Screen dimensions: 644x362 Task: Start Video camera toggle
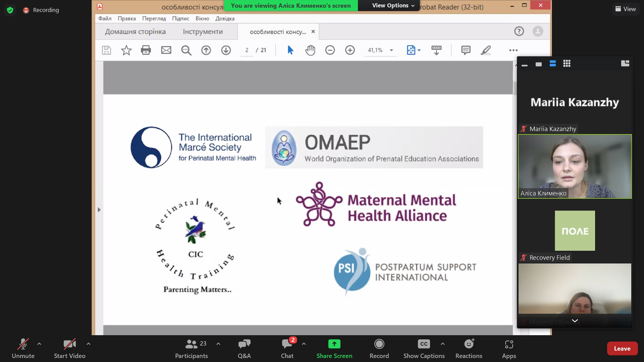point(69,349)
